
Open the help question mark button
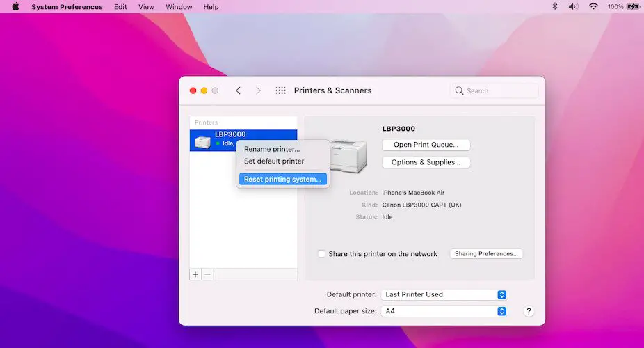[529, 311]
